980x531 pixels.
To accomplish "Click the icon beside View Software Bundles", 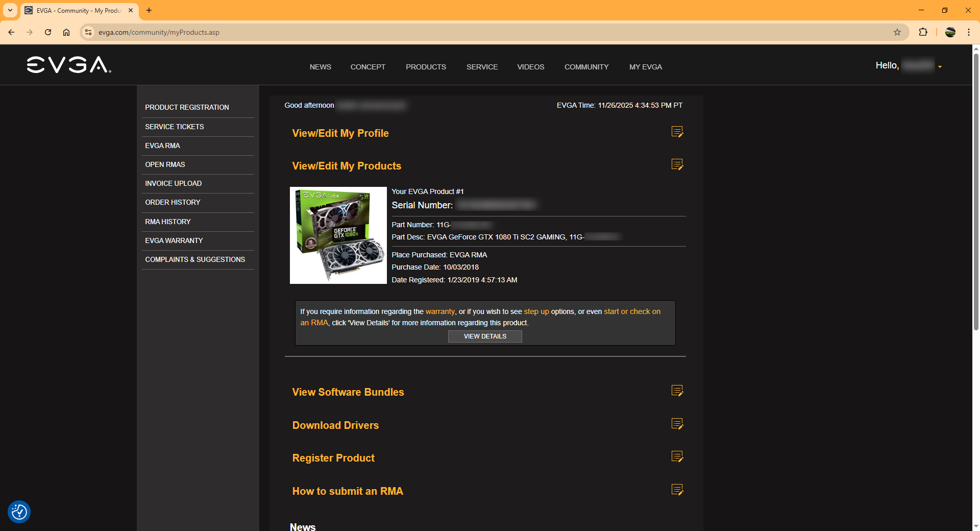I will tap(677, 391).
